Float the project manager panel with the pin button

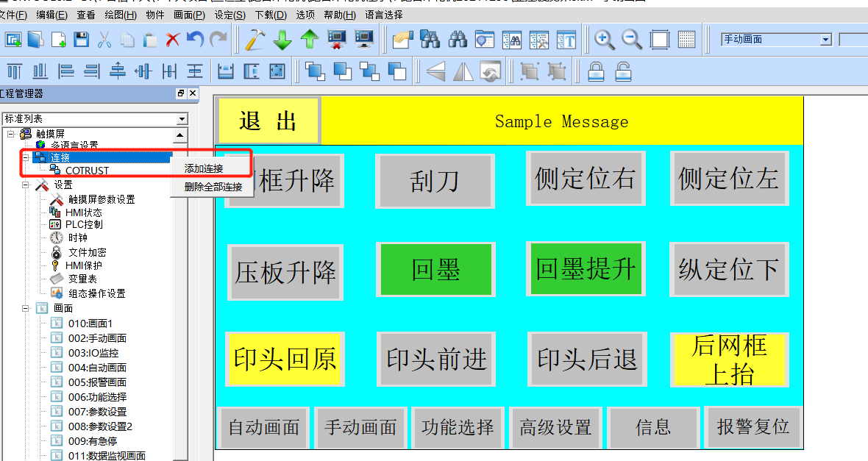pyautogui.click(x=180, y=93)
